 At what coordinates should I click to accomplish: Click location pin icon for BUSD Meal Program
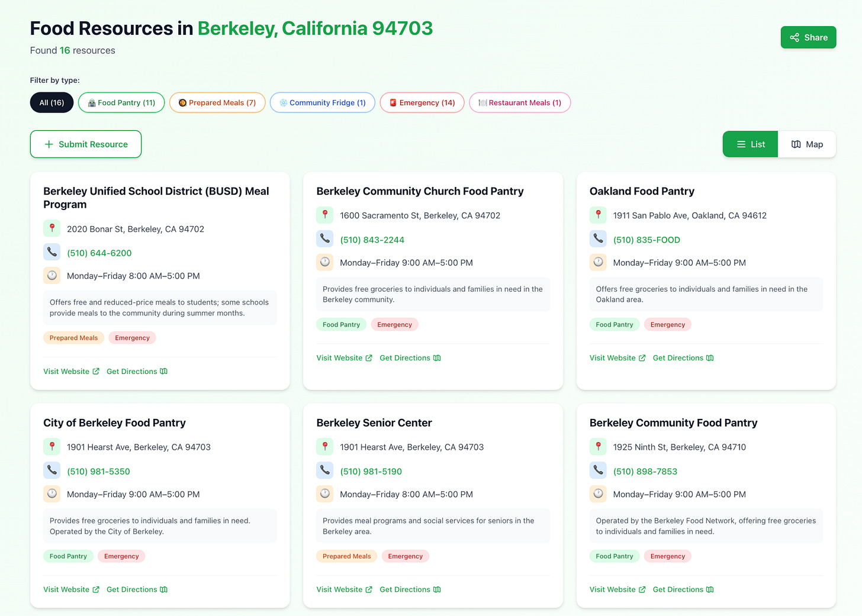(x=52, y=228)
